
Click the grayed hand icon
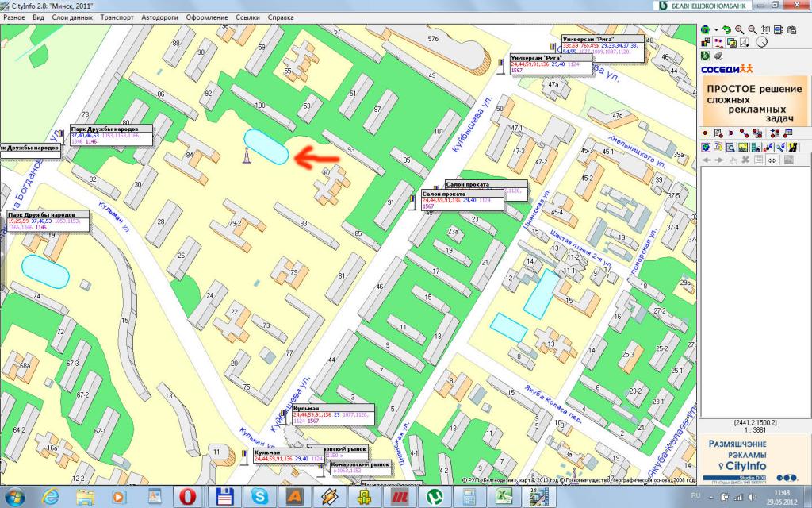733,160
